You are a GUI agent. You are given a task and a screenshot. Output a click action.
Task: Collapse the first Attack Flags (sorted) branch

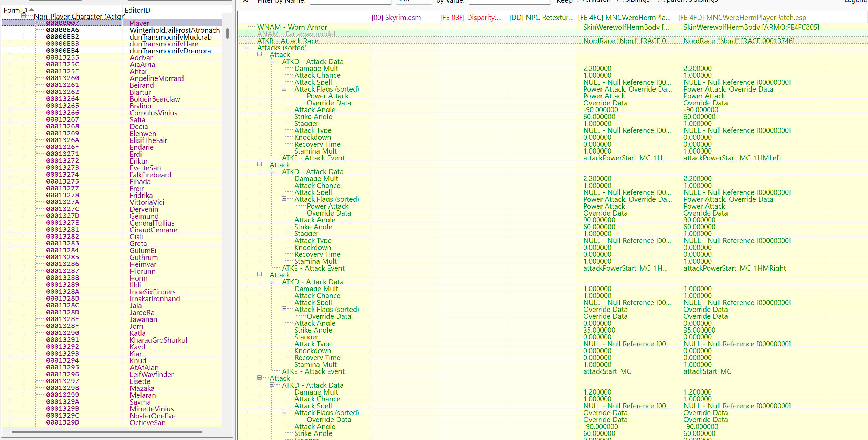(x=285, y=88)
